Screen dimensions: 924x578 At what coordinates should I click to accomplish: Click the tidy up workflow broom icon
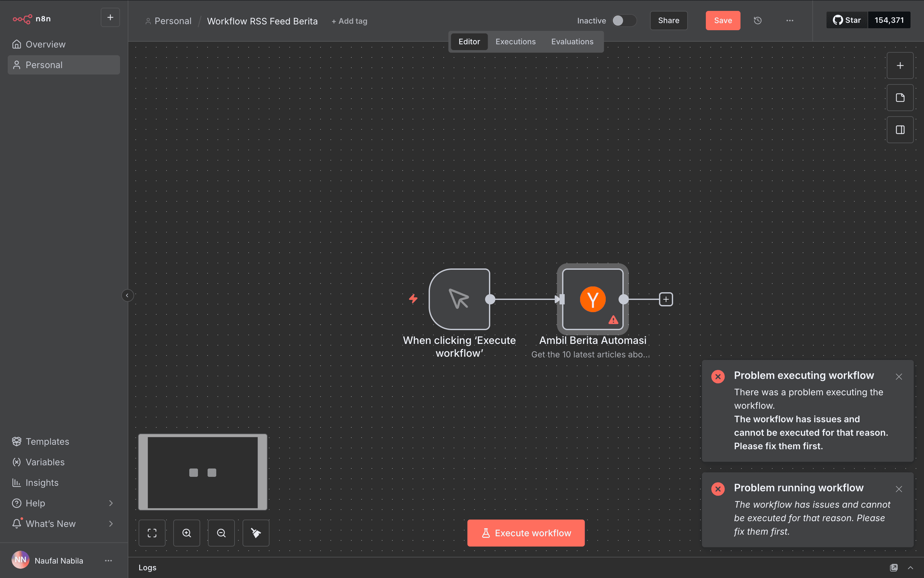tap(256, 533)
